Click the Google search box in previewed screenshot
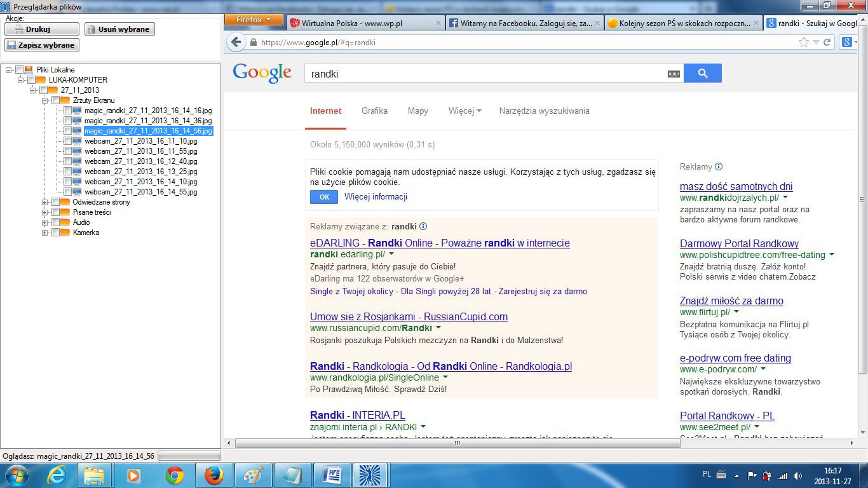This screenshot has width=868, height=488. pyautogui.click(x=493, y=73)
